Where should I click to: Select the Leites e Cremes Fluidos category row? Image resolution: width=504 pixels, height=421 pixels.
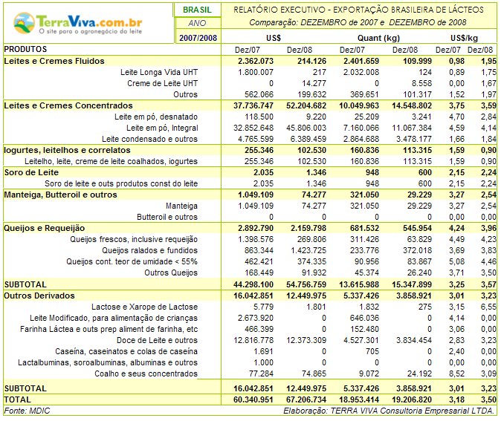(54, 61)
